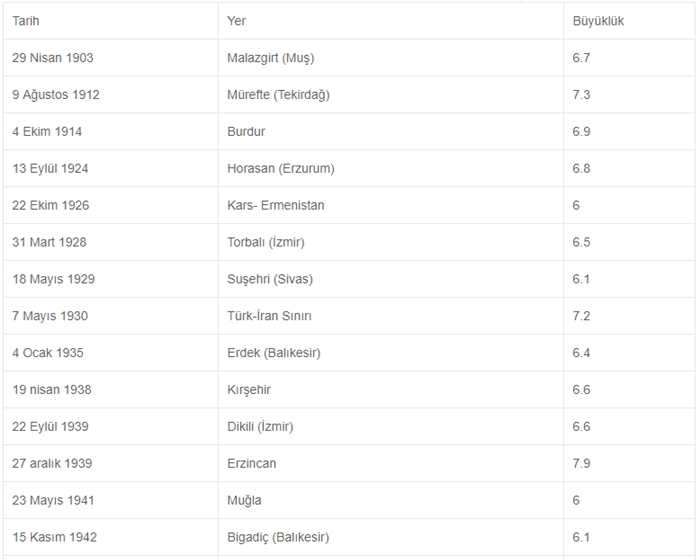Click the 7.3 magnitude value
The height and width of the screenshot is (560, 700).
click(581, 95)
